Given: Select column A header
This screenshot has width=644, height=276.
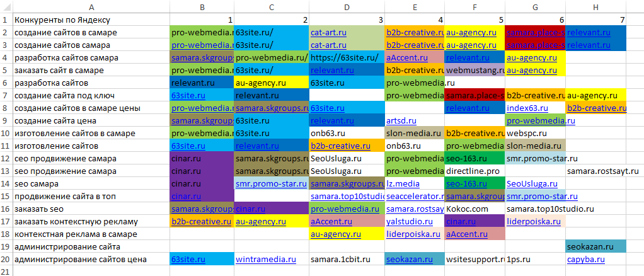Looking at the screenshot, I should point(91,6).
